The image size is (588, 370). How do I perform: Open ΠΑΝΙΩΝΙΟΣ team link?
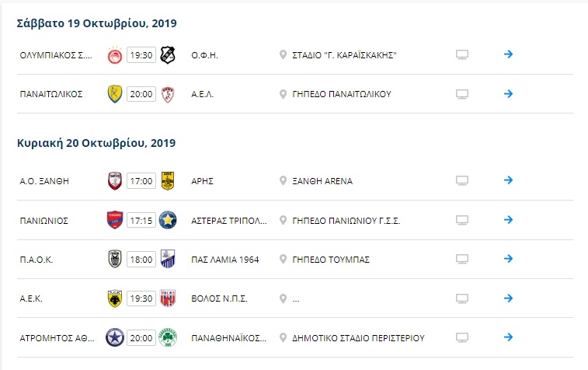pos(43,221)
